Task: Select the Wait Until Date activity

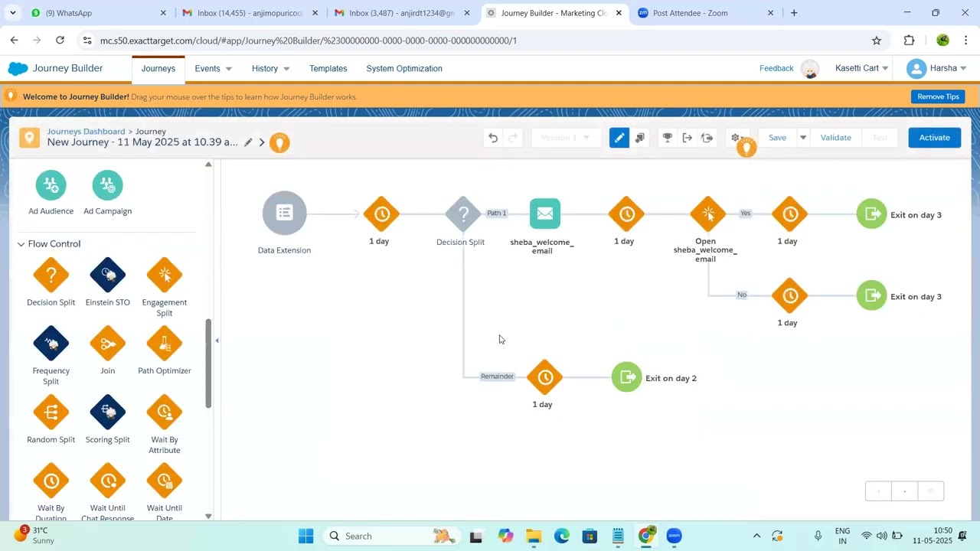Action: [165, 481]
